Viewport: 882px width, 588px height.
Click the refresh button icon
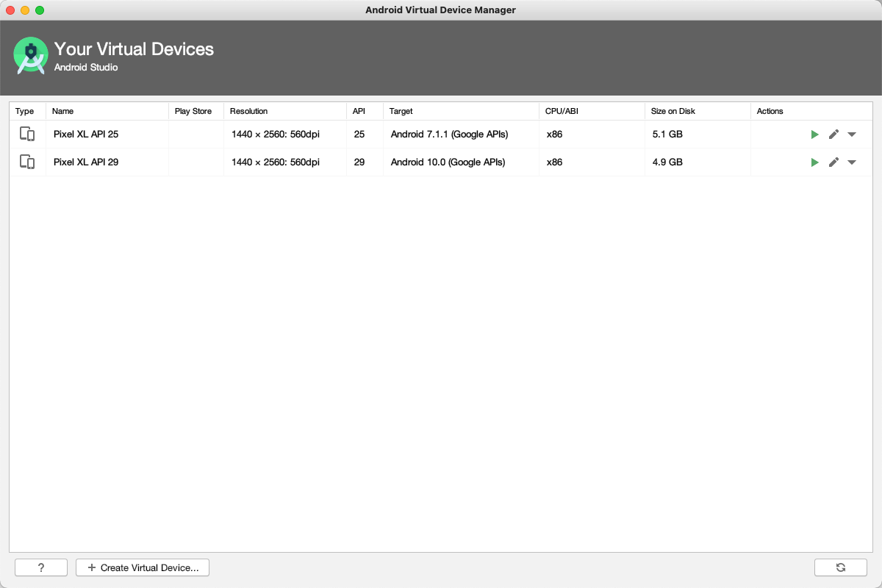(x=841, y=567)
